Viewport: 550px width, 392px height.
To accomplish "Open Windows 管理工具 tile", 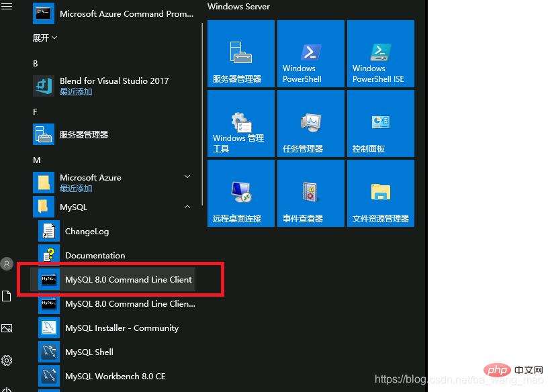I will pyautogui.click(x=241, y=124).
